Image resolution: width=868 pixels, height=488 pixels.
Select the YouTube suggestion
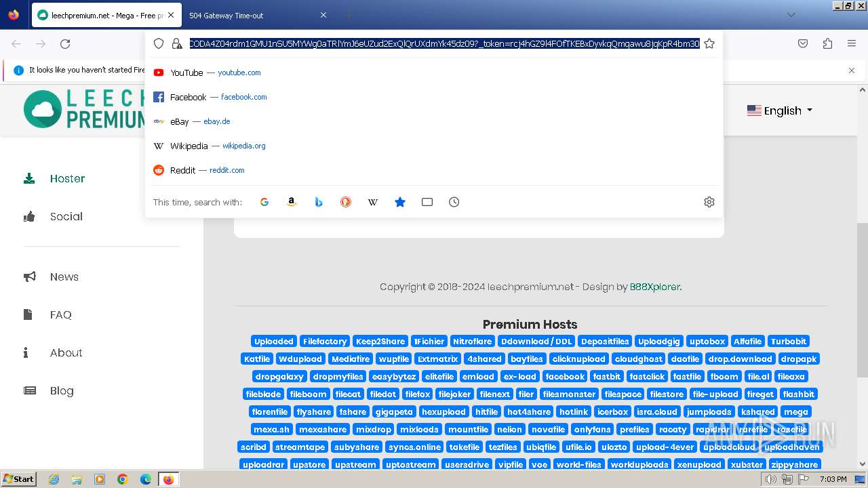click(x=434, y=73)
